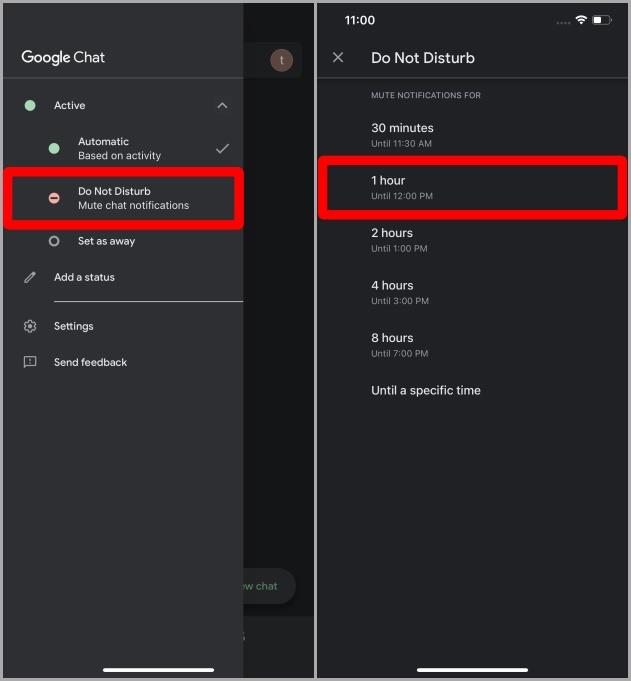
Task: Tap the profile avatar with letter t
Action: (x=281, y=60)
